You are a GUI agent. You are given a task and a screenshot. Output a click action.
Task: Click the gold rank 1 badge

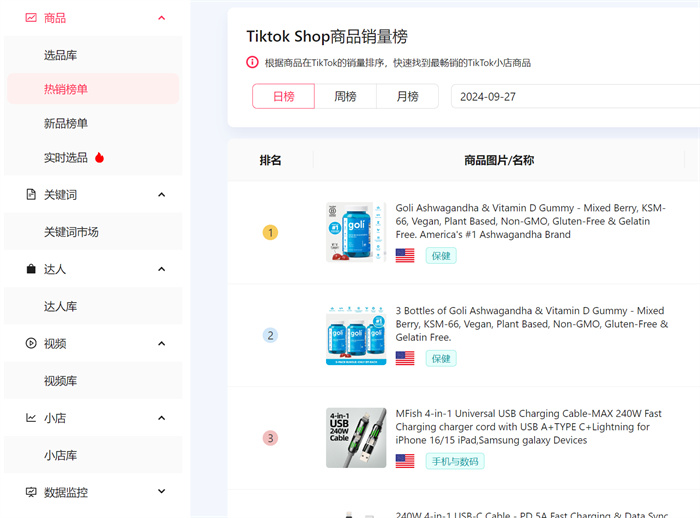point(270,233)
